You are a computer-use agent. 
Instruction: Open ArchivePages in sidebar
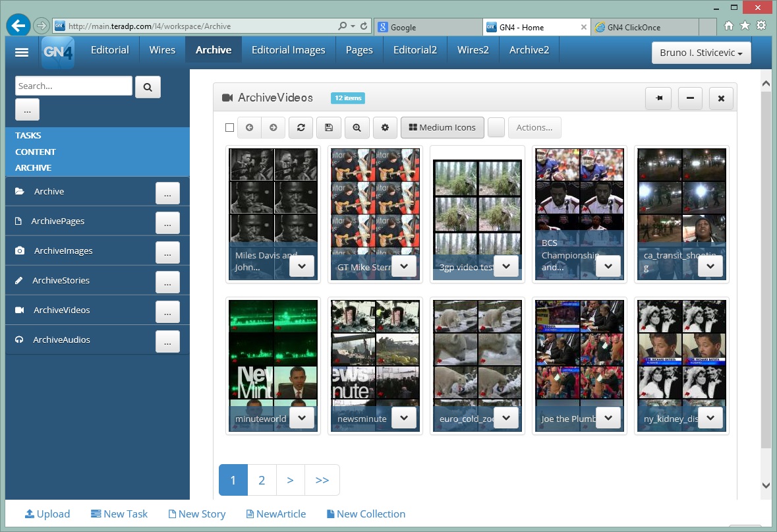coord(57,221)
